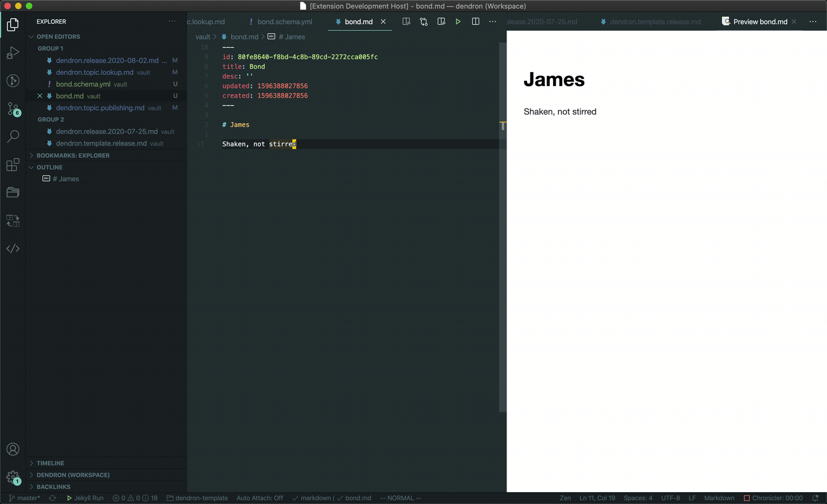The height and width of the screenshot is (504, 827).
Task: Open dendron.topic.publishing.md in open editors
Action: coord(100,108)
